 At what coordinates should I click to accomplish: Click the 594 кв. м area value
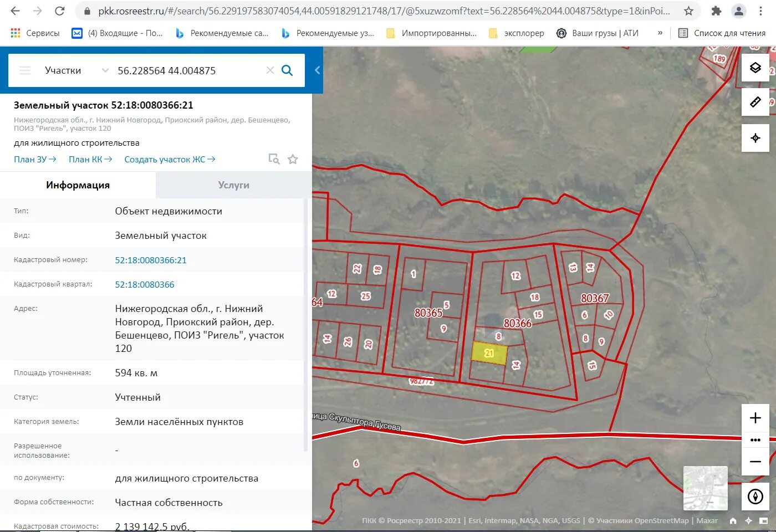(136, 373)
